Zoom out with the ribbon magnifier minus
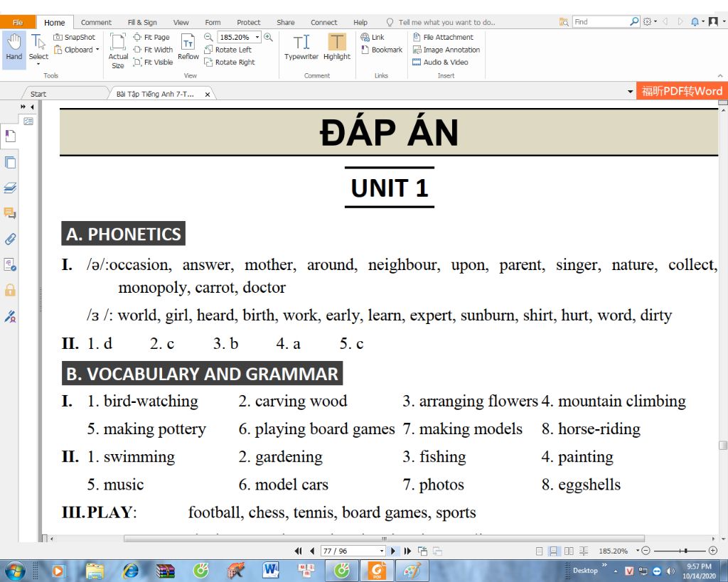The image size is (728, 582). pyautogui.click(x=208, y=37)
